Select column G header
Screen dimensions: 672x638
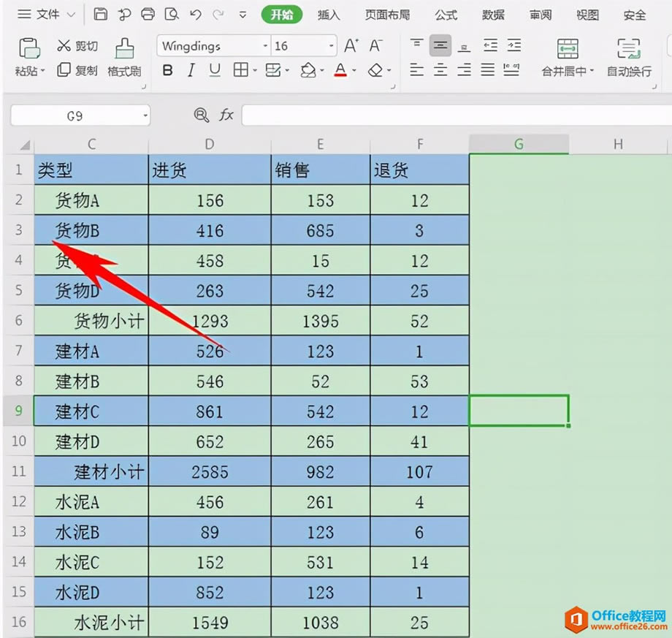[519, 144]
